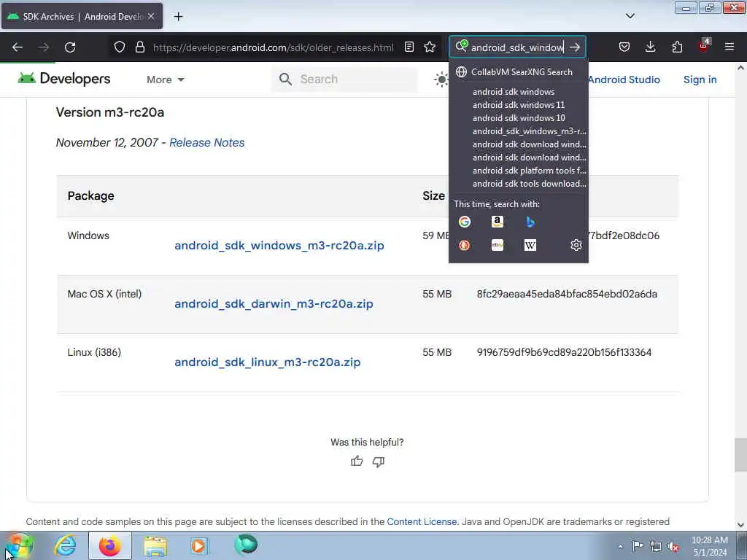
Task: Open the uBlock Origin extension icon
Action: [x=704, y=46]
